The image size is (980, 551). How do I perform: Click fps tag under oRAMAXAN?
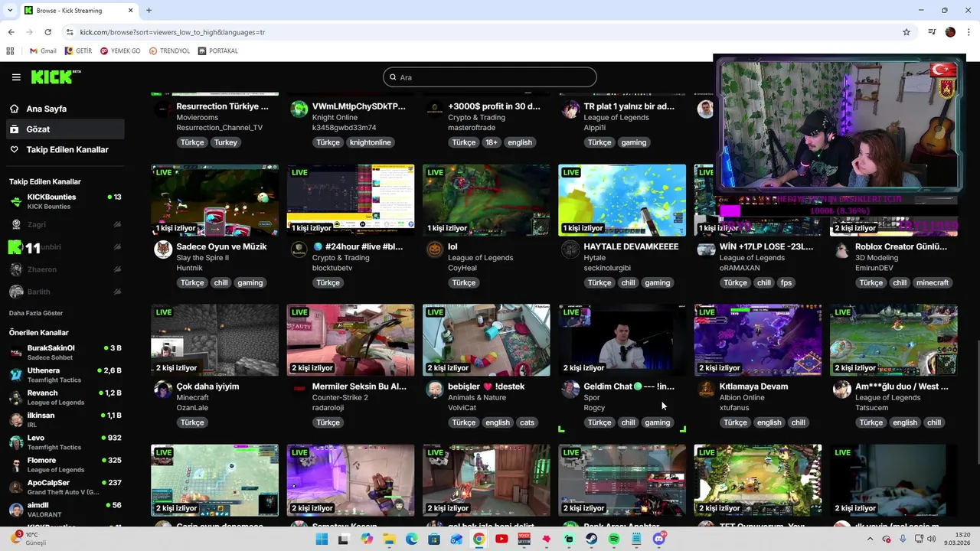coord(786,282)
